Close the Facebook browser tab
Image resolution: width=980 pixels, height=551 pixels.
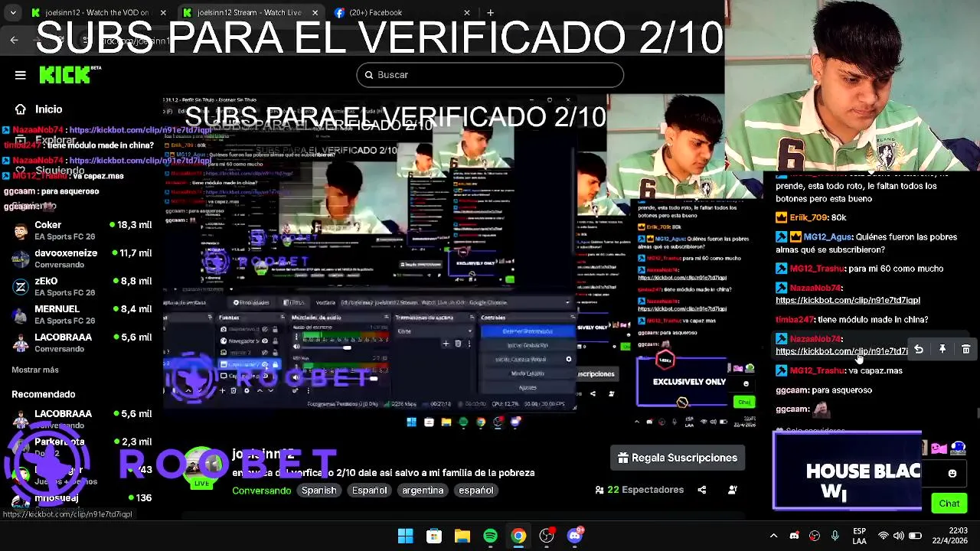467,12
